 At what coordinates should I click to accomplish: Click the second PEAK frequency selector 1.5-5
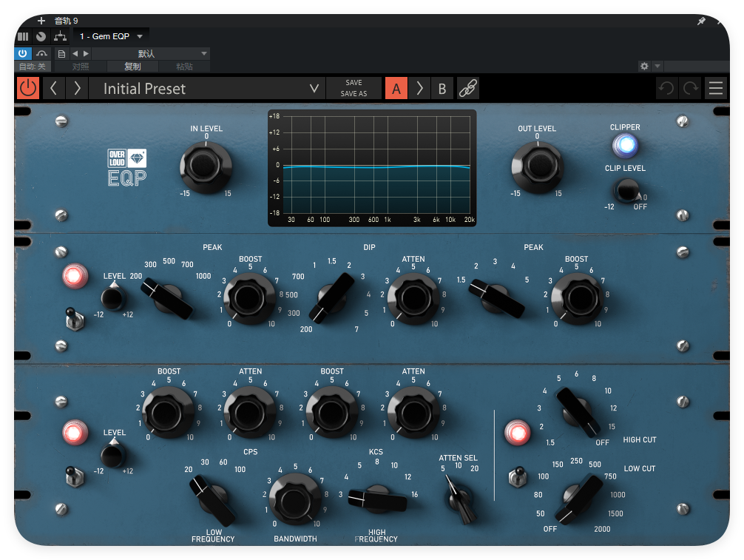(496, 299)
